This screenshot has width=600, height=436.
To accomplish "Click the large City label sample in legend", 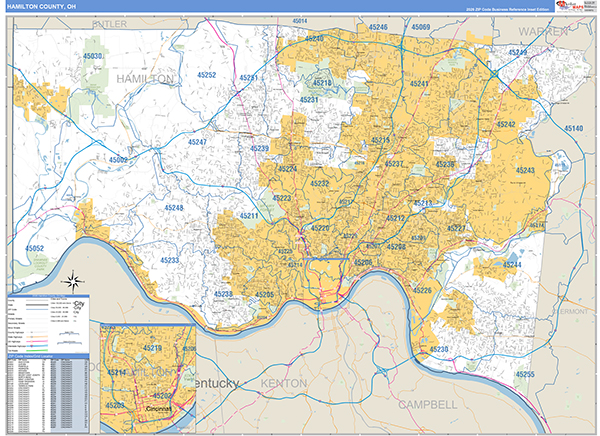I will coord(80,303).
